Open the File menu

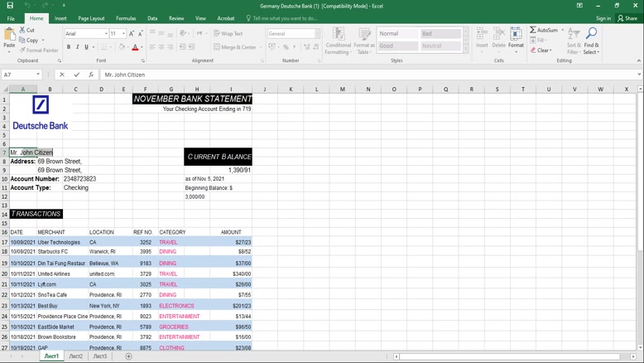click(11, 18)
